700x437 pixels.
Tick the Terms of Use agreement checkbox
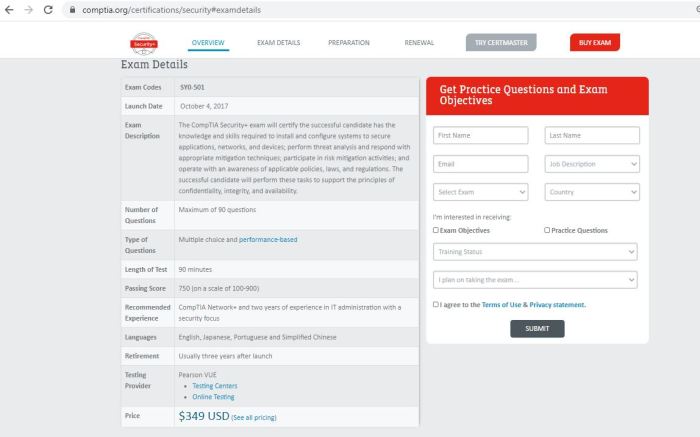[436, 304]
